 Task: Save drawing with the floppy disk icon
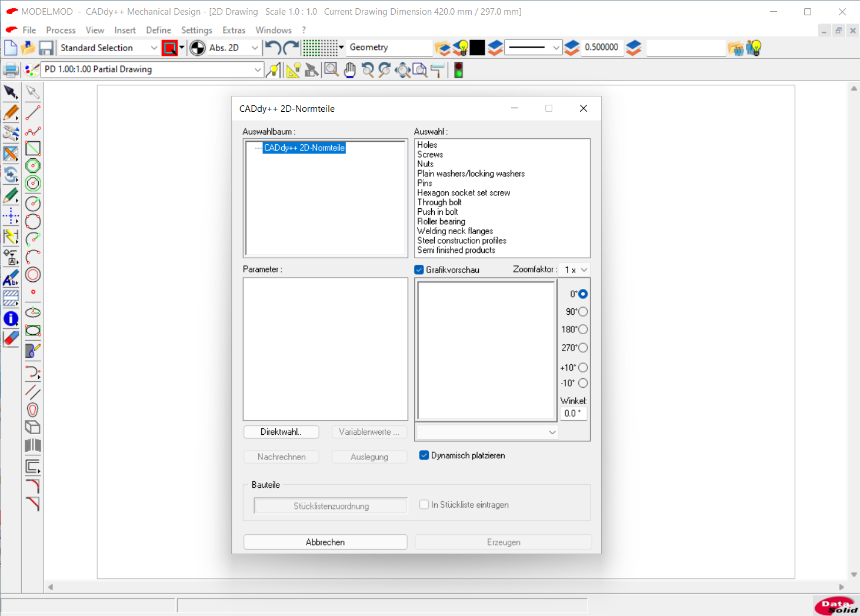[46, 48]
